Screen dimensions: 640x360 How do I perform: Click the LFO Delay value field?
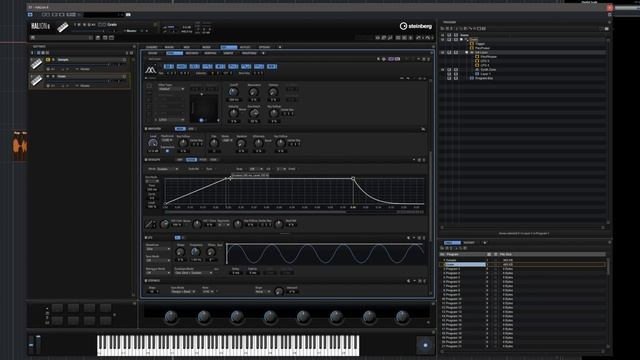(236, 273)
